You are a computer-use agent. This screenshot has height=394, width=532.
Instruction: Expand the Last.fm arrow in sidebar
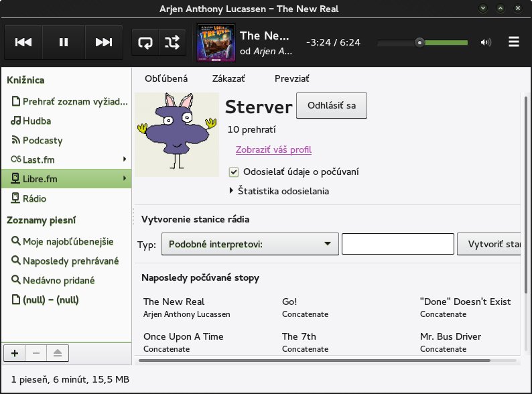point(125,159)
